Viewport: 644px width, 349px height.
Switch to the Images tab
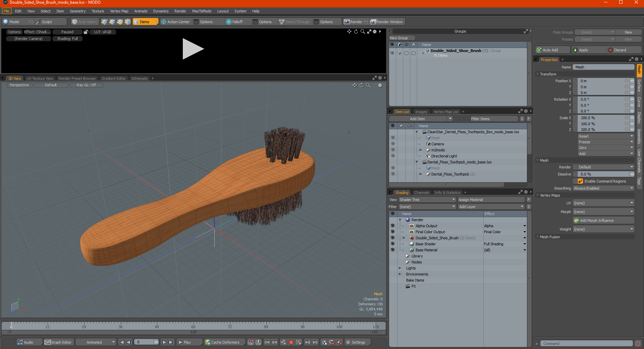(421, 112)
